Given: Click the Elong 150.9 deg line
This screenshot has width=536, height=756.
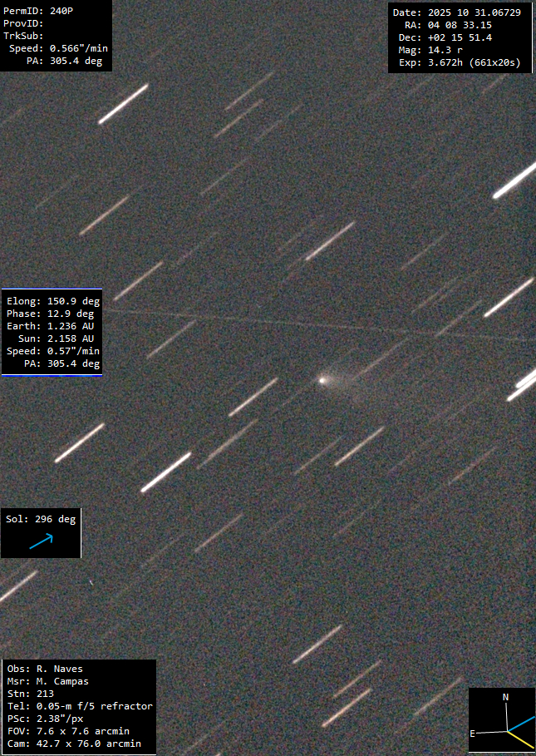Looking at the screenshot, I should point(52,301).
